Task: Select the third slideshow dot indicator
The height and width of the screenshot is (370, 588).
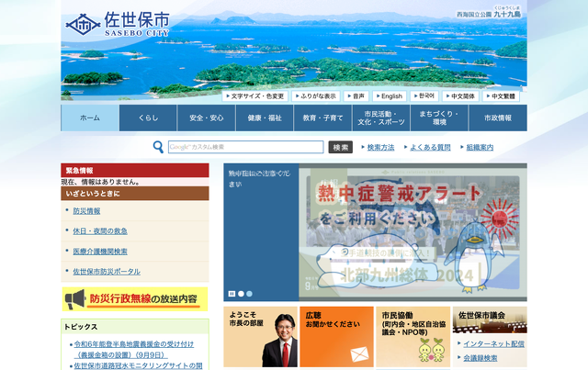Action: 250,295
